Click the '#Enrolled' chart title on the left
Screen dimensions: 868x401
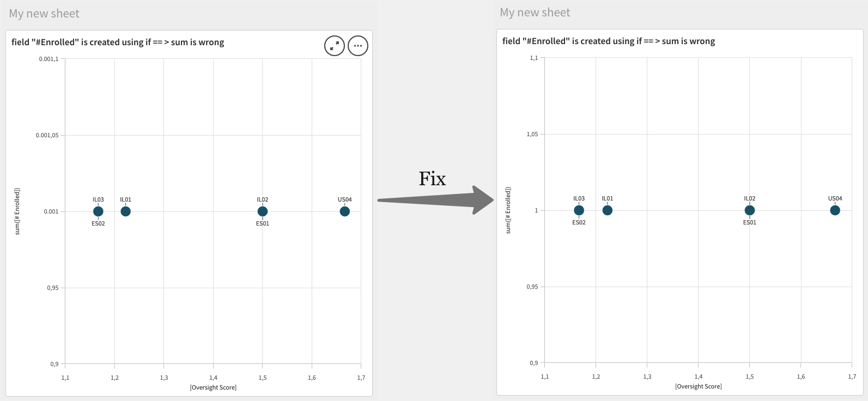point(118,42)
